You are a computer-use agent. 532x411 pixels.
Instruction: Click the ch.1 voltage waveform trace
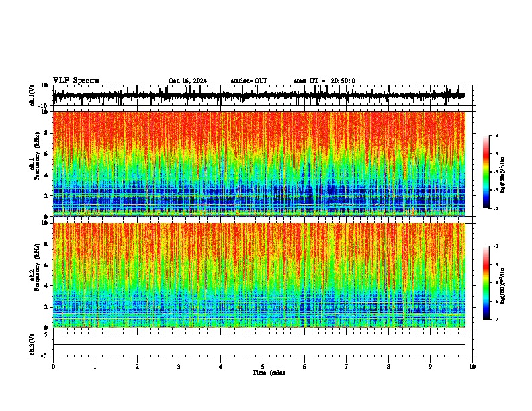[259, 95]
